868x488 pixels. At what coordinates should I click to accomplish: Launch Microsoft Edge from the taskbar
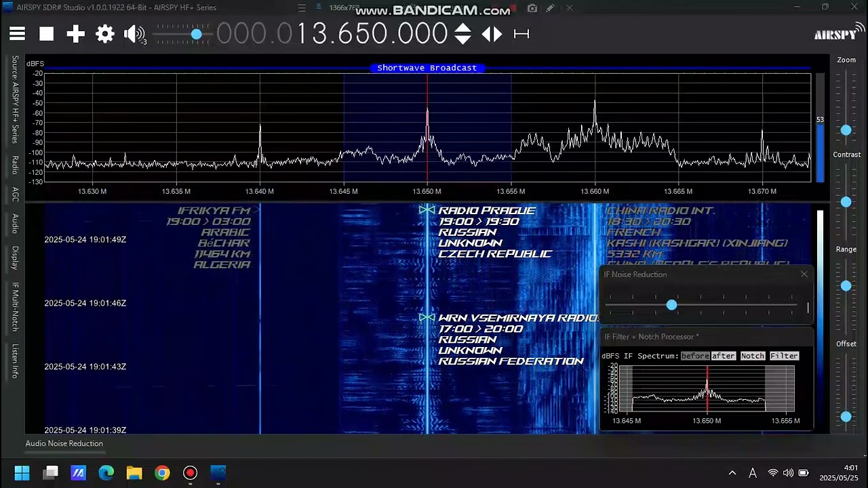(106, 472)
